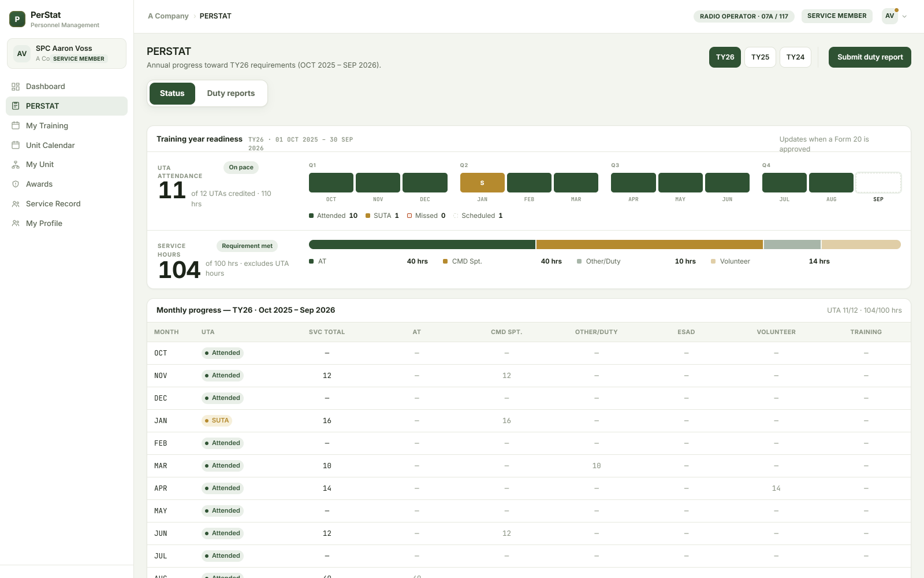Image resolution: width=924 pixels, height=578 pixels.
Task: Select training year TY25
Action: click(760, 57)
